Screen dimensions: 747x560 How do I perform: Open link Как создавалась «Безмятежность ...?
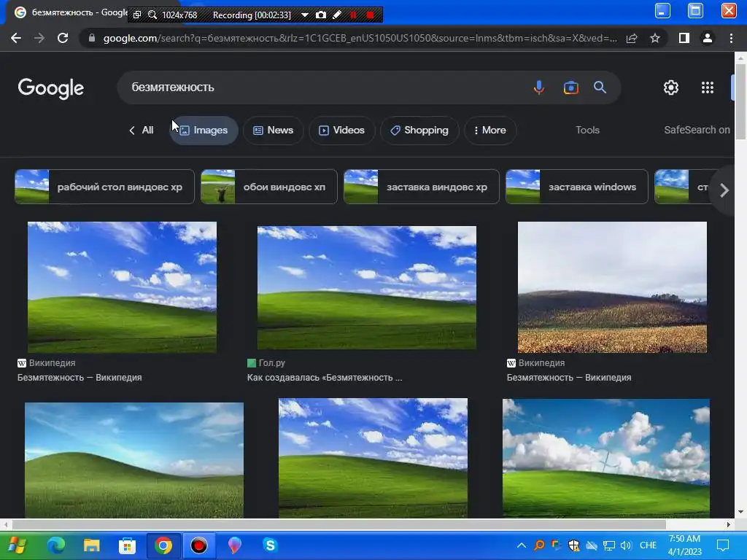pos(325,378)
